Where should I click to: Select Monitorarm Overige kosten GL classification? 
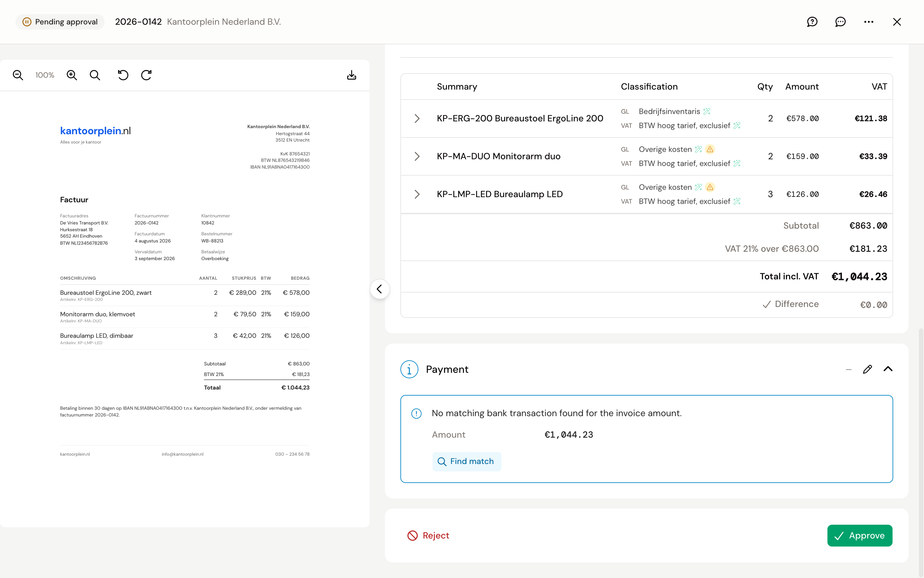[x=665, y=149]
